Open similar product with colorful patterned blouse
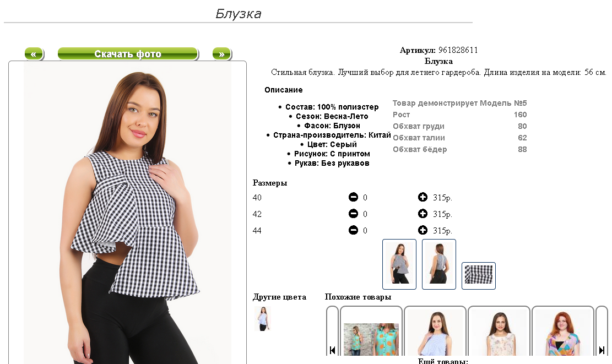Image resolution: width=612 pixels, height=364 pixels. [x=563, y=333]
